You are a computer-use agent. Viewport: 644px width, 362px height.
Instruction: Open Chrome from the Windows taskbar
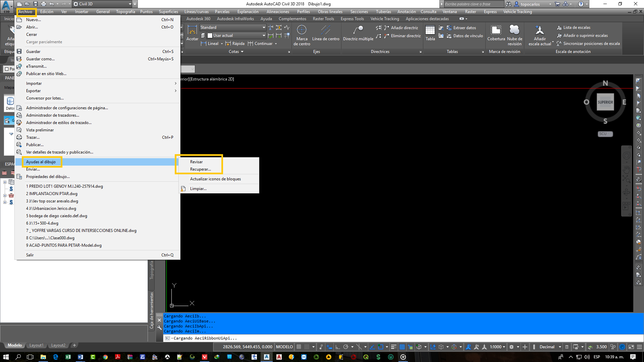click(x=105, y=357)
